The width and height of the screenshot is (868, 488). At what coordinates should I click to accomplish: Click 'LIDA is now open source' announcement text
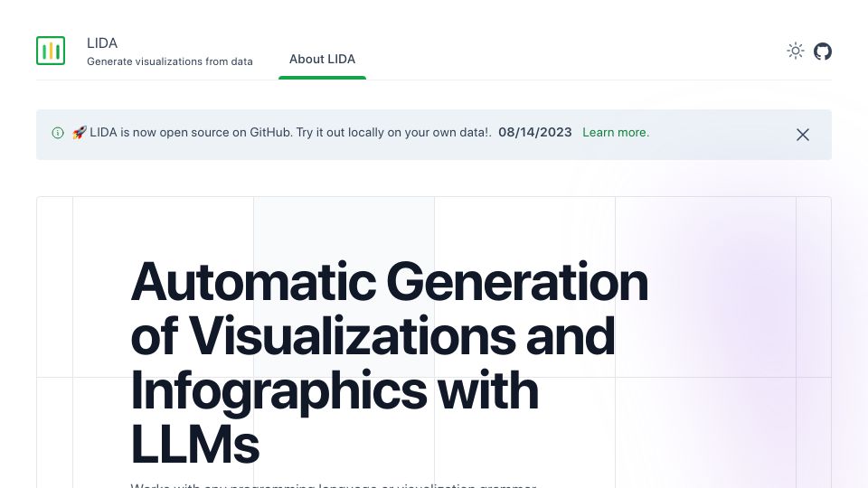[x=290, y=132]
